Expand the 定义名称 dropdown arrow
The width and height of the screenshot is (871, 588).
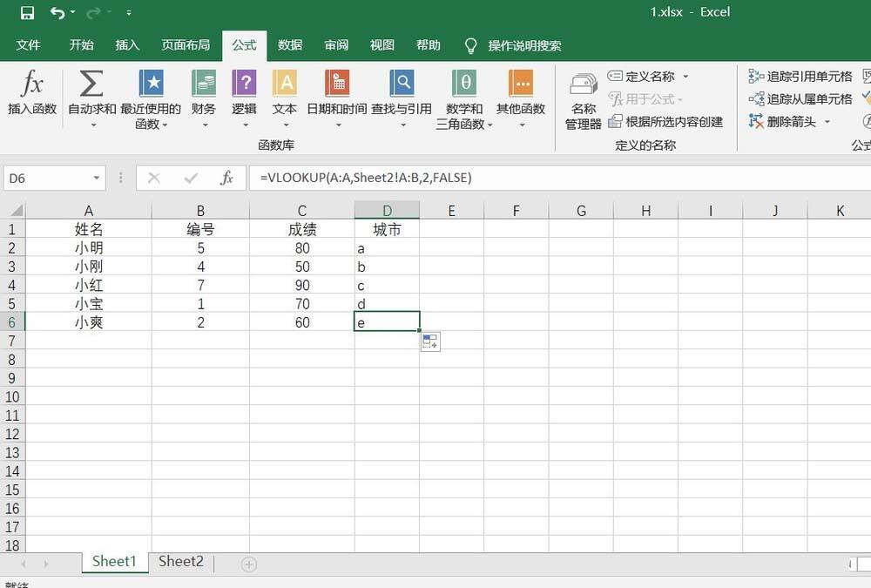click(x=685, y=76)
